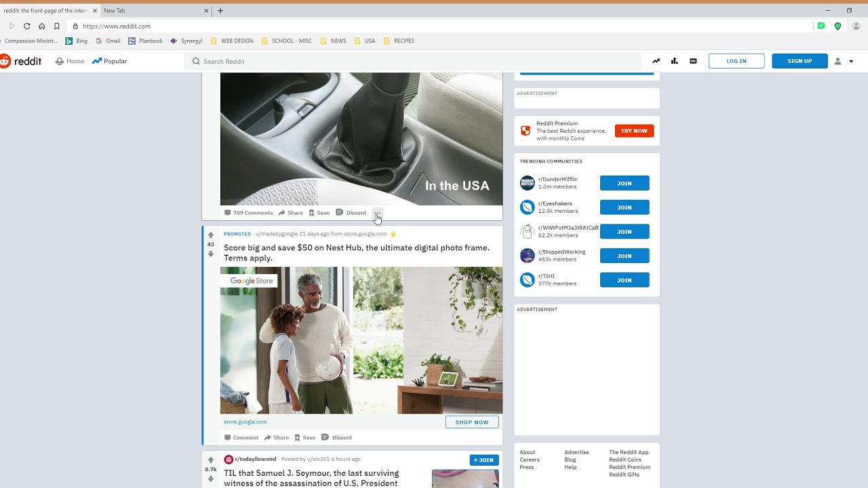Open the Reddit Coins footer link

(x=625, y=460)
